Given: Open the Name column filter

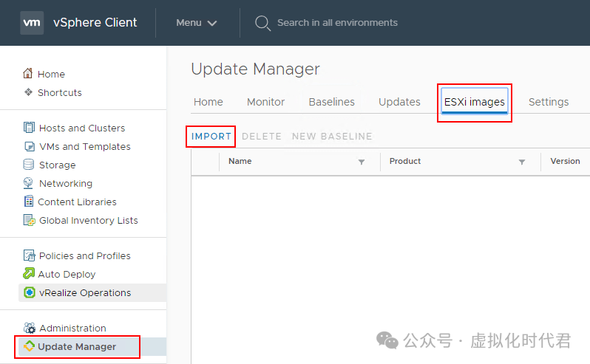Looking at the screenshot, I should [362, 162].
